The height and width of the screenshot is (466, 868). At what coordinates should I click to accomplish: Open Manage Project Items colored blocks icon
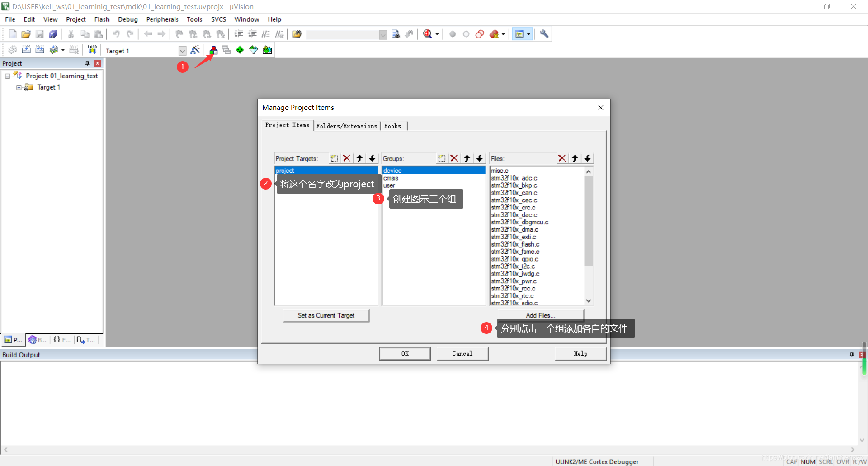click(213, 50)
